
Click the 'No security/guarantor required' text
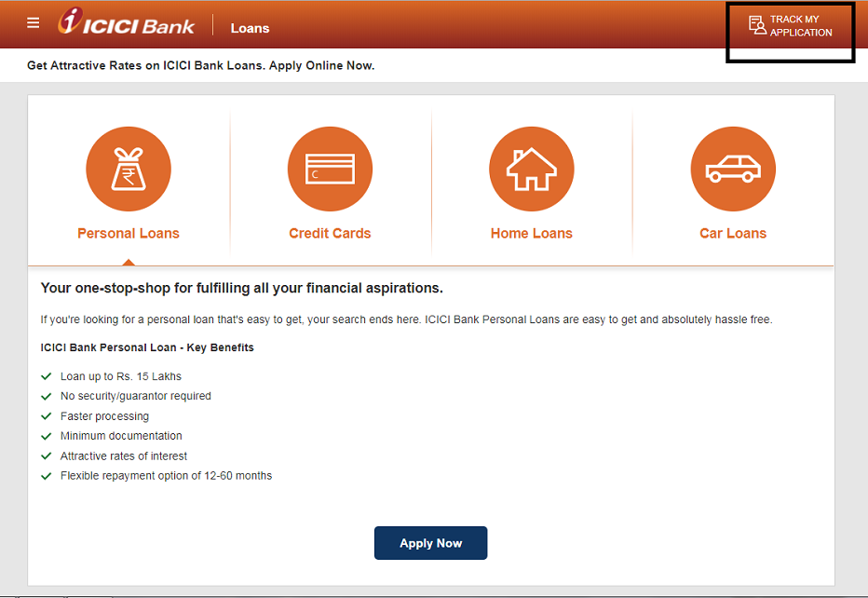pyautogui.click(x=136, y=396)
